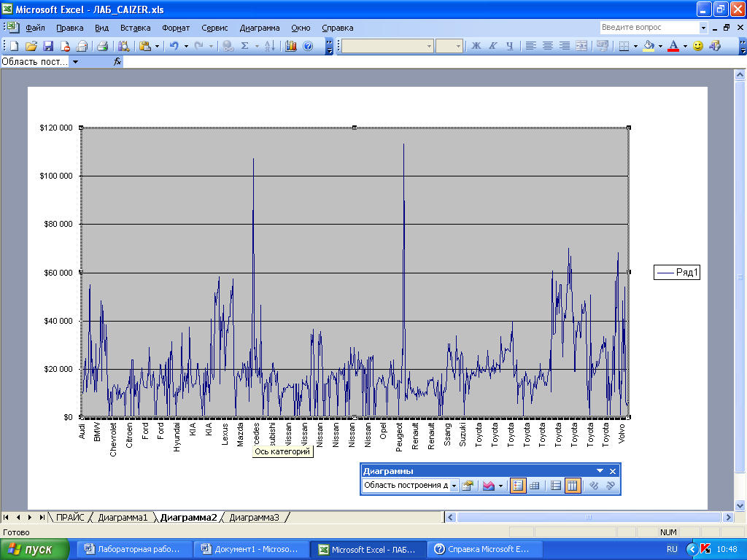
Task: Create a new workbook with the New icon
Action: [x=15, y=46]
